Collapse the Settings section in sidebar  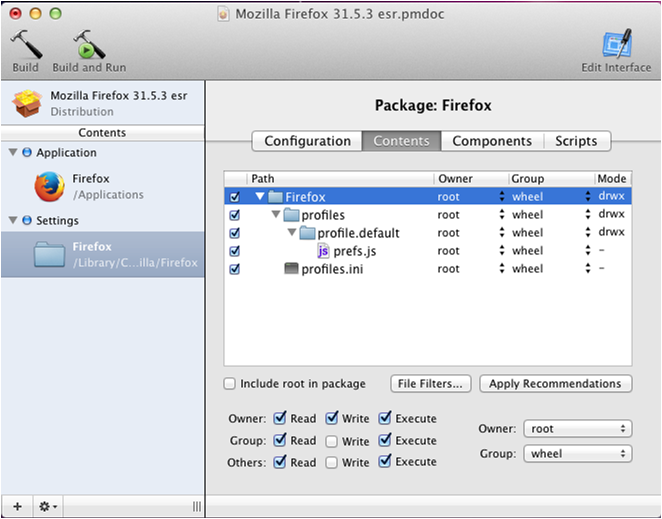13,220
